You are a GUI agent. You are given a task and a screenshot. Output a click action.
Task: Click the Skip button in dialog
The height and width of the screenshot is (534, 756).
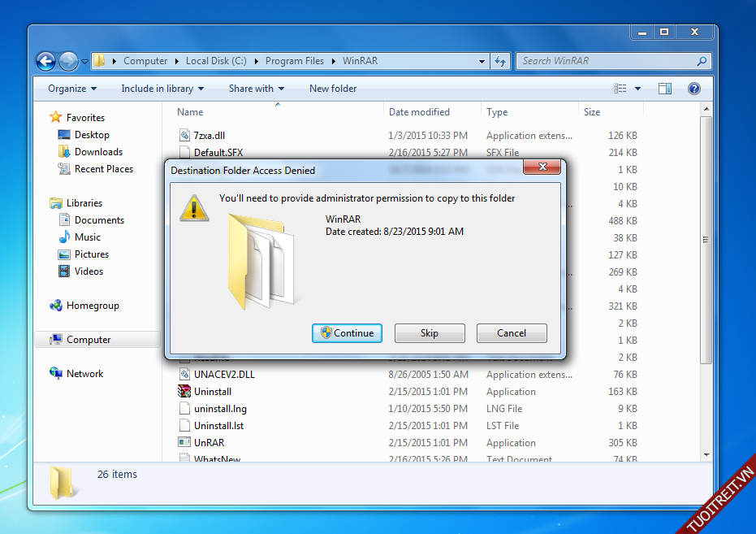pyautogui.click(x=430, y=333)
